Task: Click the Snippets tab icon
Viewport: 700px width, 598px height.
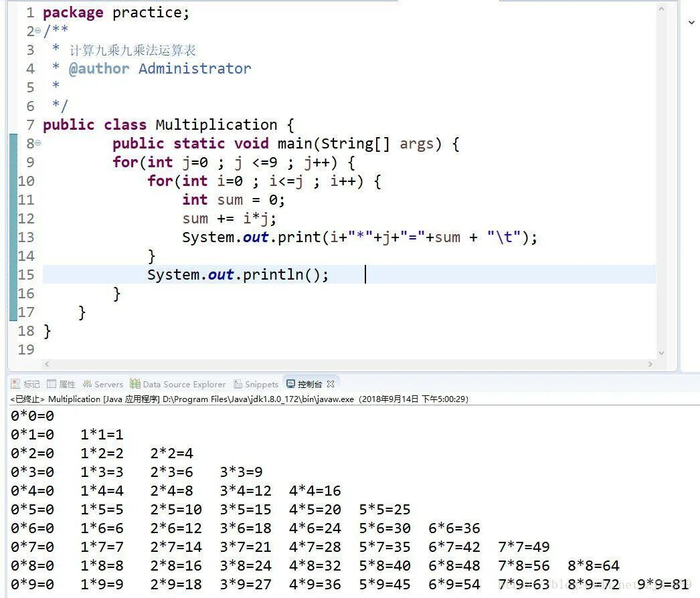Action: 238,384
